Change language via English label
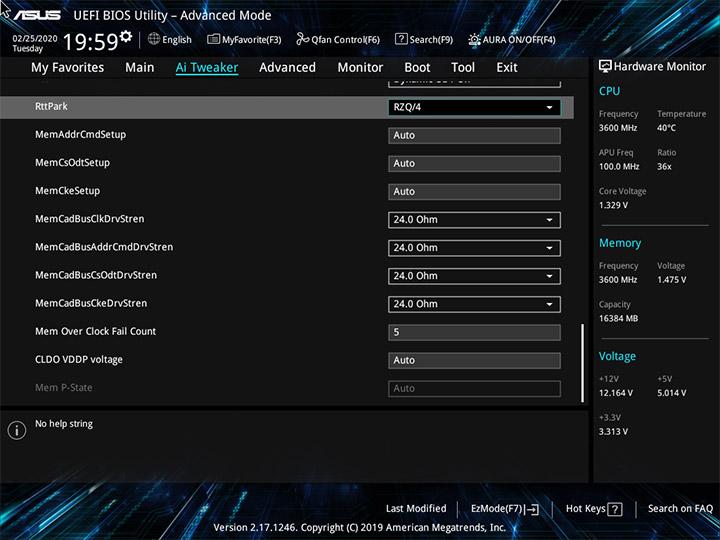This screenshot has width=720, height=540. [177, 40]
